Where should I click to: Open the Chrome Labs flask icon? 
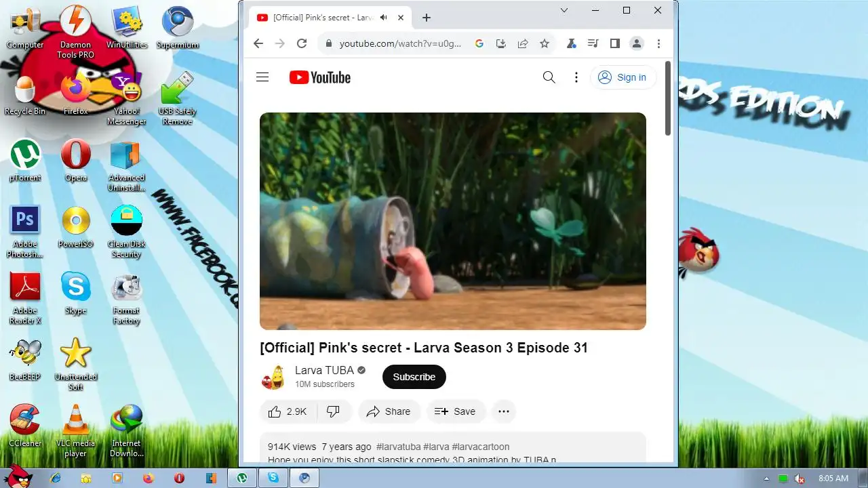pos(571,43)
